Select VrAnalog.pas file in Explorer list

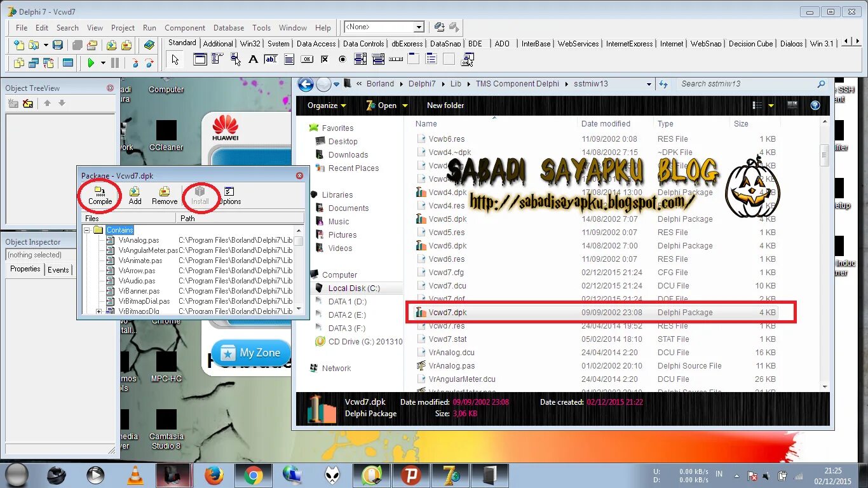point(452,366)
